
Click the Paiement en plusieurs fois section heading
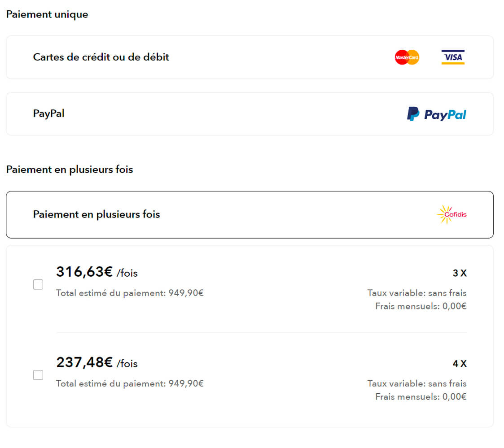coord(70,170)
